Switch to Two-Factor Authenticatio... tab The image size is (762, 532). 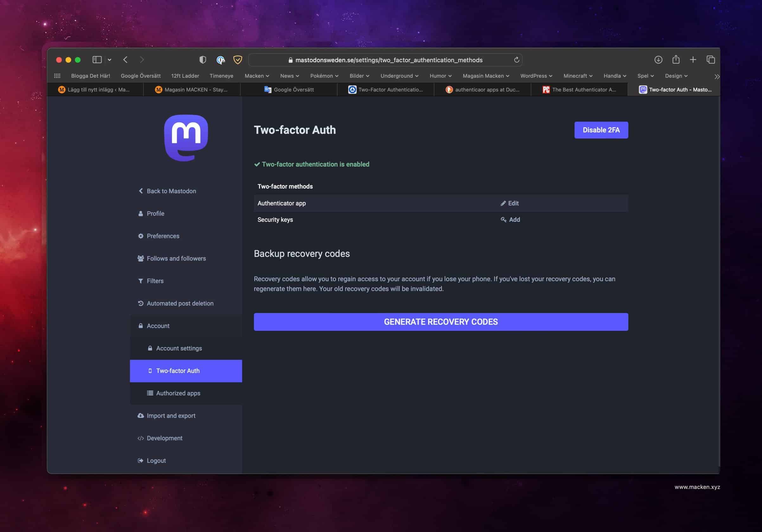click(386, 90)
